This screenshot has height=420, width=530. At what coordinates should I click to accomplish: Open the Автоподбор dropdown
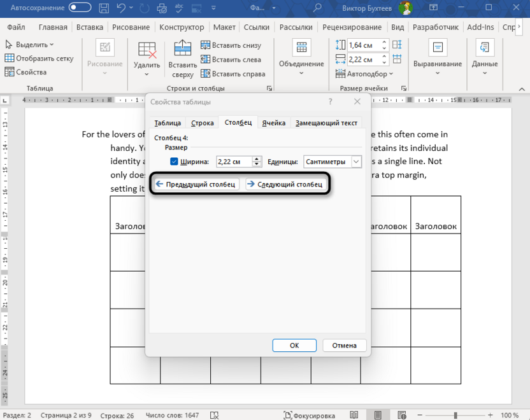click(x=364, y=74)
